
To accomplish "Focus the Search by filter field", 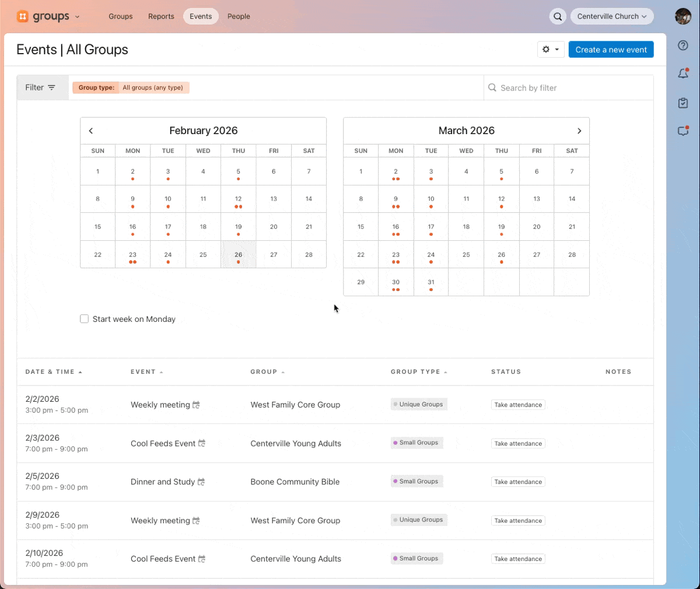I will tap(572, 87).
